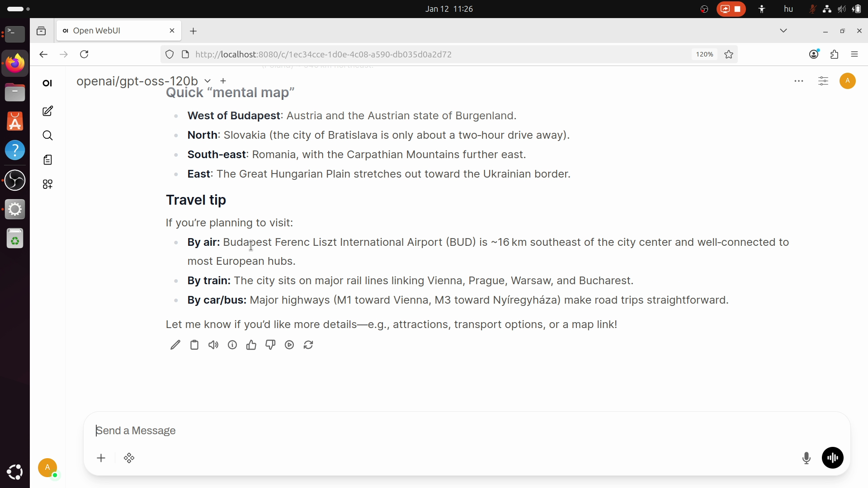Screen dimensions: 868x488
Task: Open generation info icon
Action: click(x=232, y=345)
